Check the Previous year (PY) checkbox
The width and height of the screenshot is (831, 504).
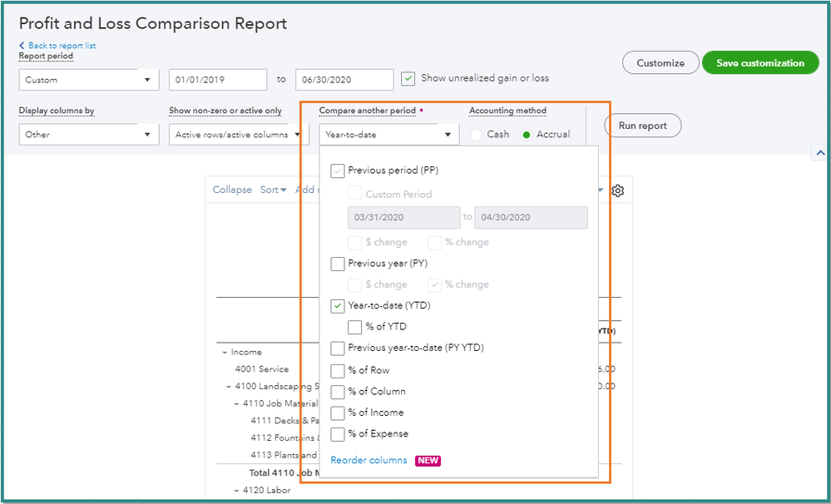(338, 264)
